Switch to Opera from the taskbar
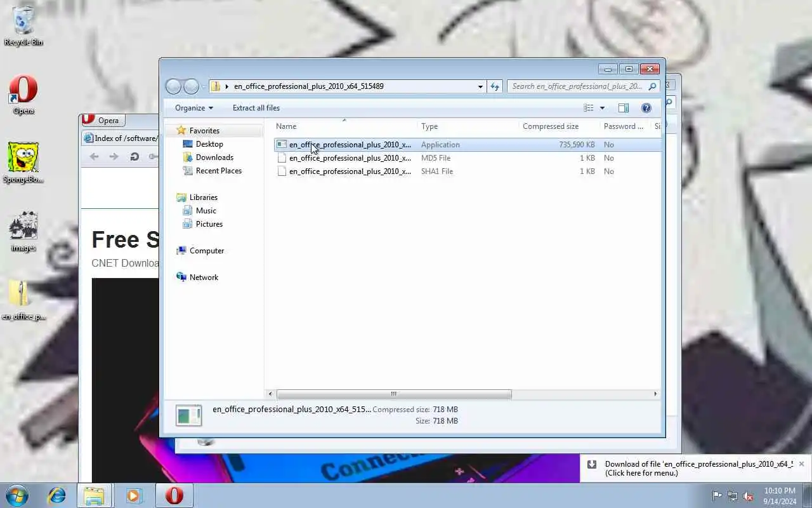812x508 pixels. [x=174, y=495]
